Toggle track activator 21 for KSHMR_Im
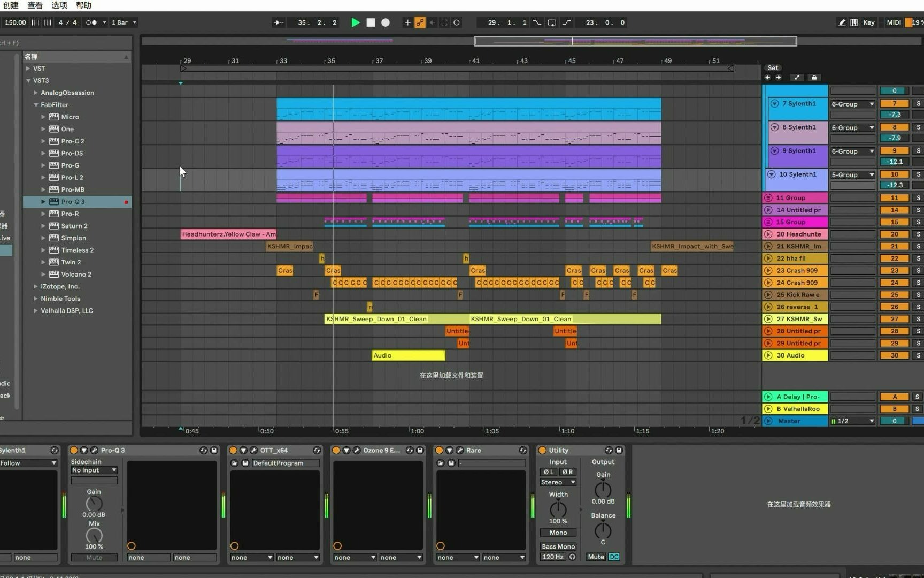 [894, 246]
